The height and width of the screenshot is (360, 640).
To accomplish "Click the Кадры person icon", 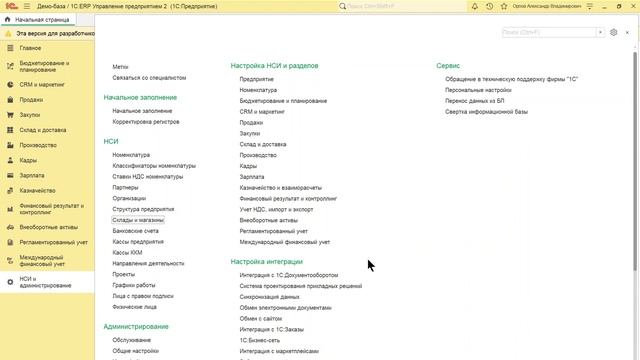I will (10, 160).
